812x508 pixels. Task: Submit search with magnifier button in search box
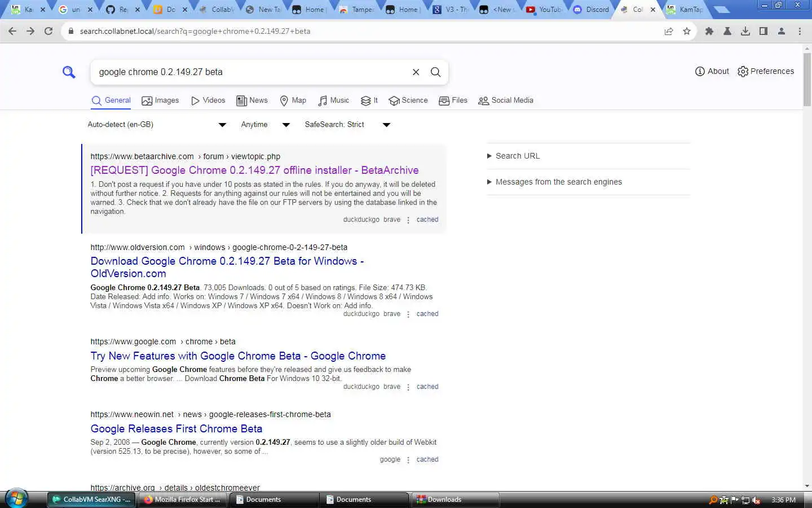(x=435, y=72)
